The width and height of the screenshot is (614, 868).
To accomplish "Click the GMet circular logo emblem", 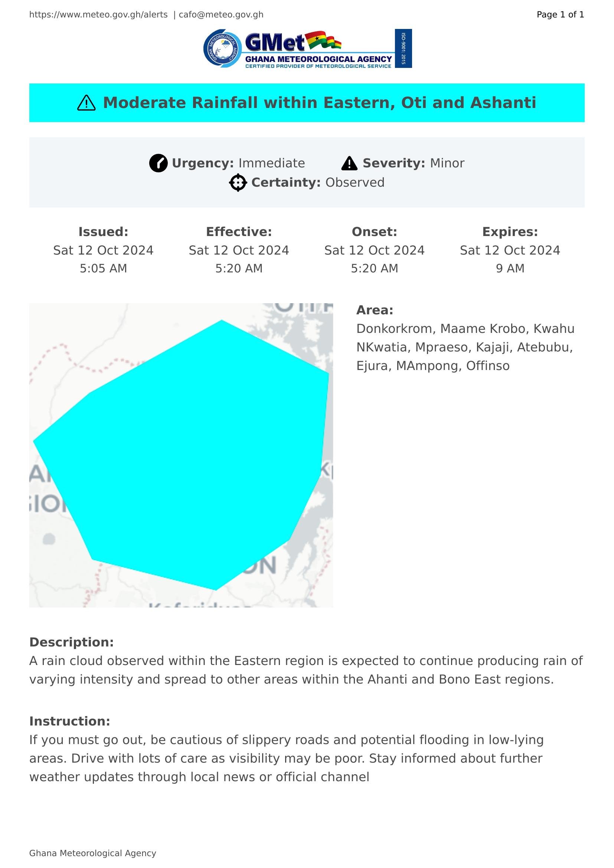I will pyautogui.click(x=222, y=48).
